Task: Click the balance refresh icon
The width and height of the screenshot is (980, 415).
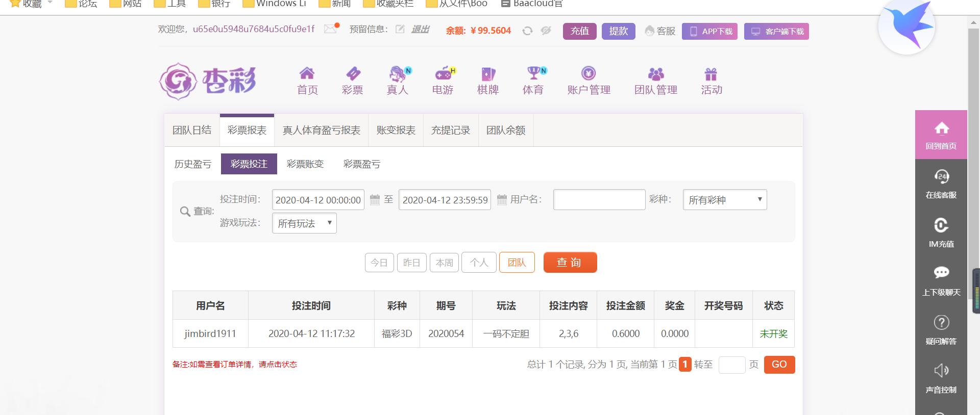Action: tap(527, 31)
